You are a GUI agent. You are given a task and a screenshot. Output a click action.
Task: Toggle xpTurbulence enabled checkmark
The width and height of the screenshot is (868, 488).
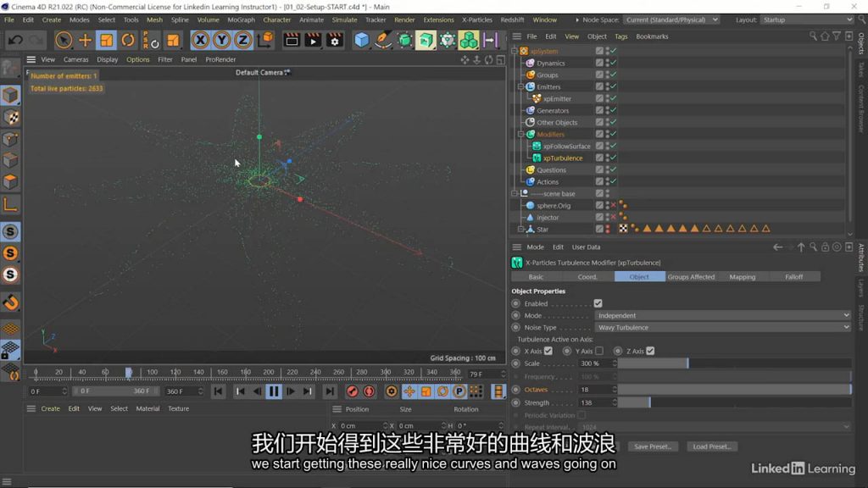click(x=614, y=158)
